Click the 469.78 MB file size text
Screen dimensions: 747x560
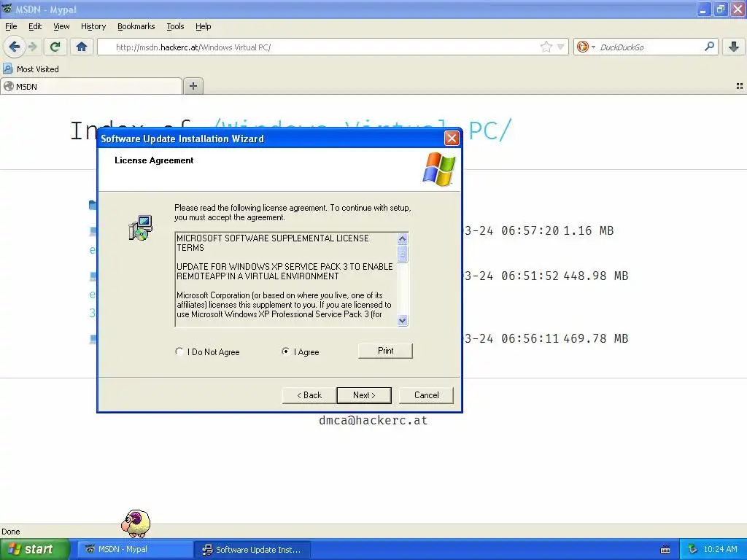click(595, 338)
